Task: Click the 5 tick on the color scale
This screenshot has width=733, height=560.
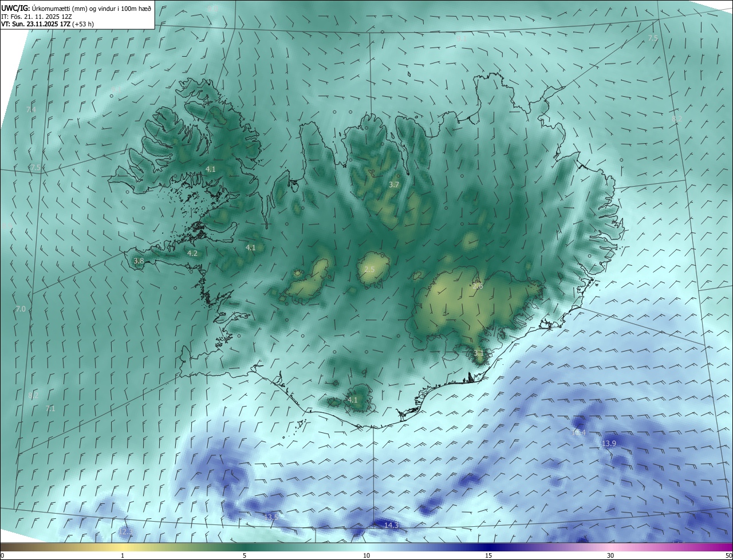Action: 245,555
